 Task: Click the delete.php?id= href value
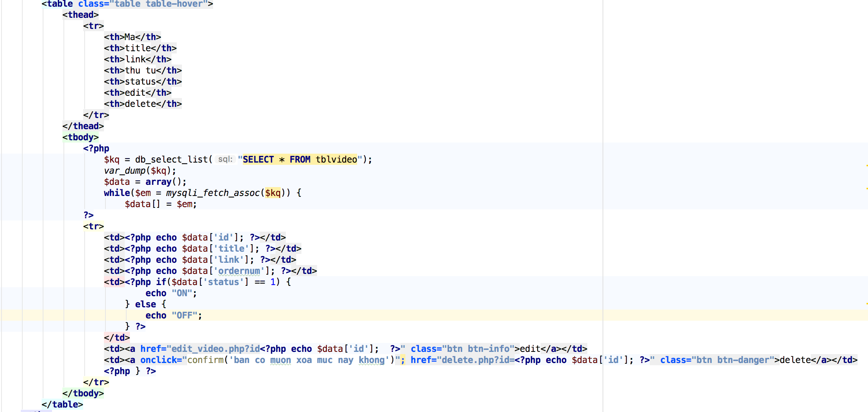[478, 360]
